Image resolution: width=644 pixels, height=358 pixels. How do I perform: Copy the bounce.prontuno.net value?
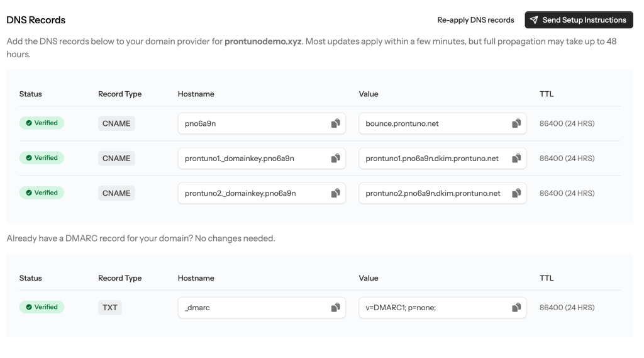(516, 123)
